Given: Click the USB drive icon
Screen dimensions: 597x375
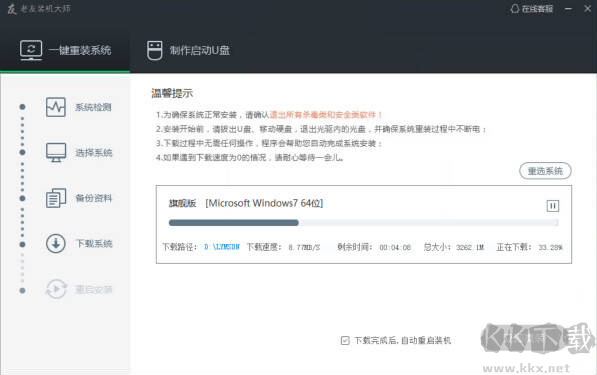Looking at the screenshot, I should pos(155,50).
